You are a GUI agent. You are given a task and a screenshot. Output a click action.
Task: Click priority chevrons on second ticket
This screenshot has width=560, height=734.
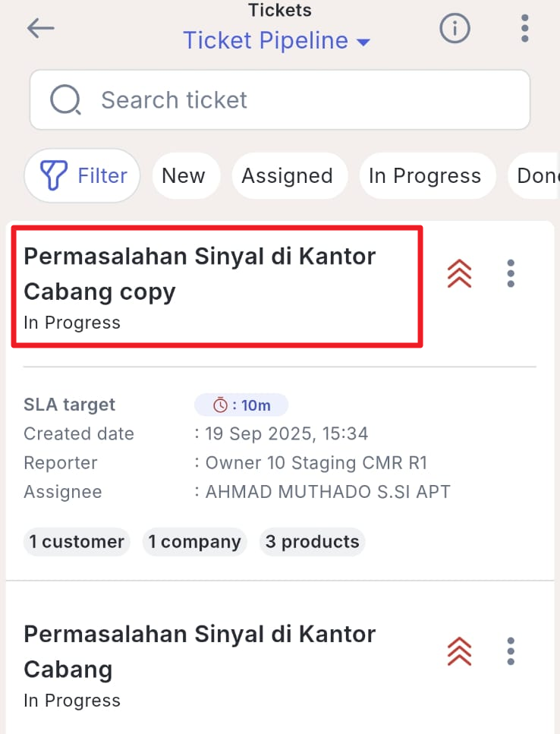[460, 651]
